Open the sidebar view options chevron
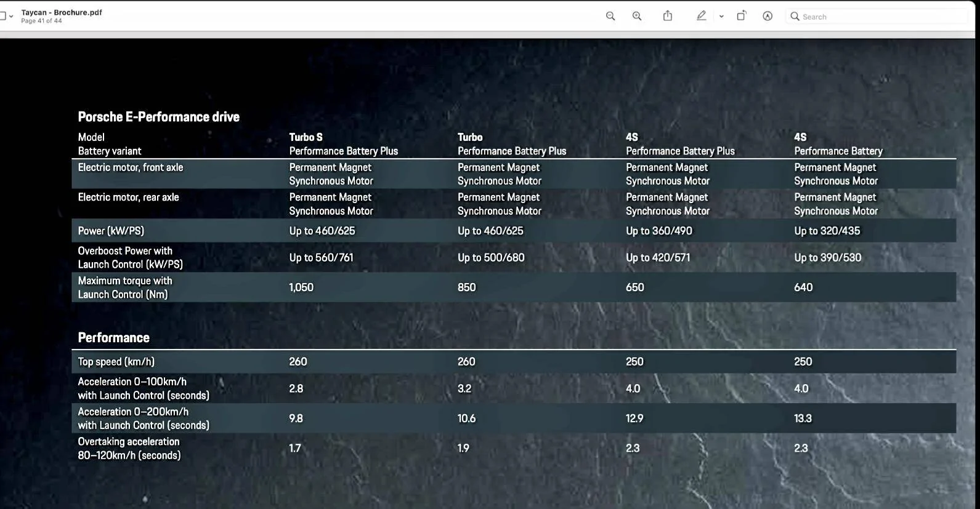Image resolution: width=980 pixels, height=509 pixels. click(11, 17)
